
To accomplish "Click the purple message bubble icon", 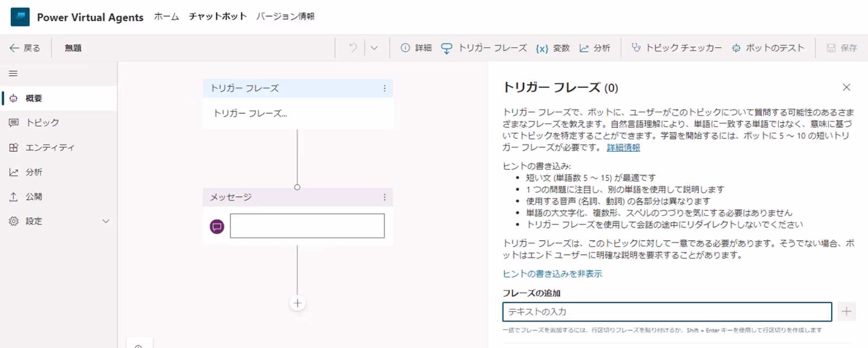I will [x=217, y=226].
